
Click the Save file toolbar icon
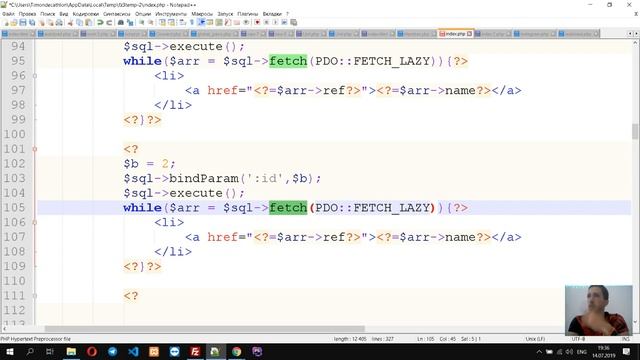pos(23,22)
